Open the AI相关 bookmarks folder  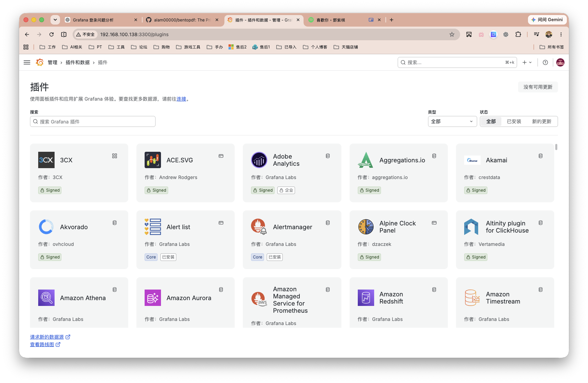click(x=72, y=47)
